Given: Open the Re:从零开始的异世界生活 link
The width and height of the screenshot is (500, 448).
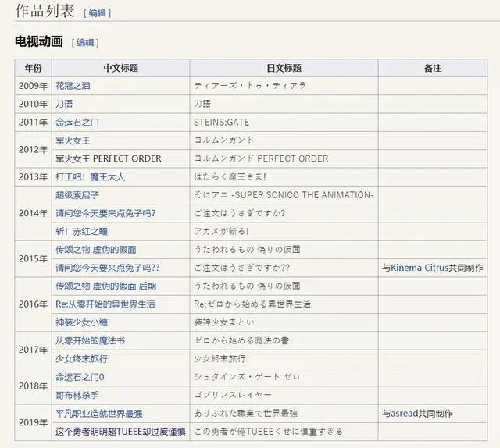Looking at the screenshot, I should click(x=105, y=304).
